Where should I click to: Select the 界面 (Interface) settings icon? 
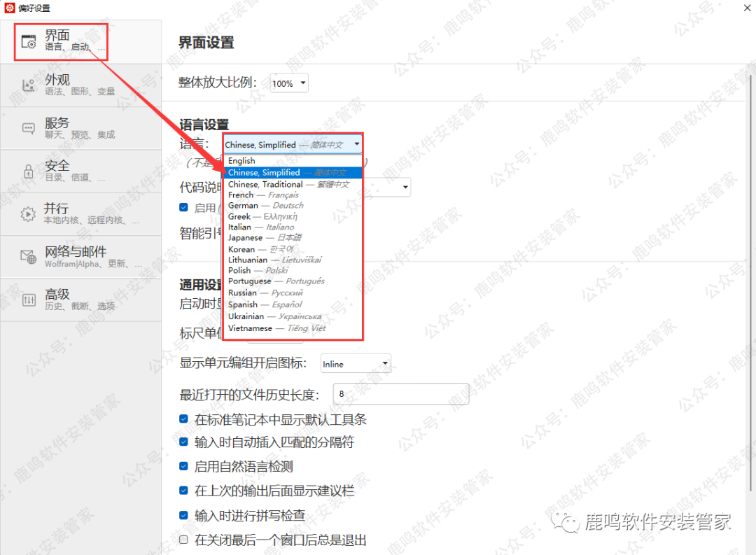click(28, 42)
